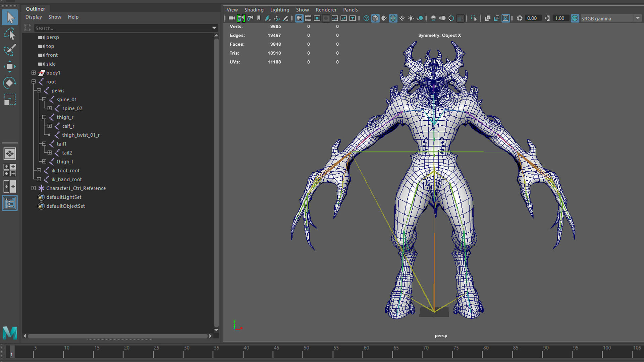Viewport: 644px width, 362px height.
Task: Pick the Scale tool
Action: pos(10,99)
